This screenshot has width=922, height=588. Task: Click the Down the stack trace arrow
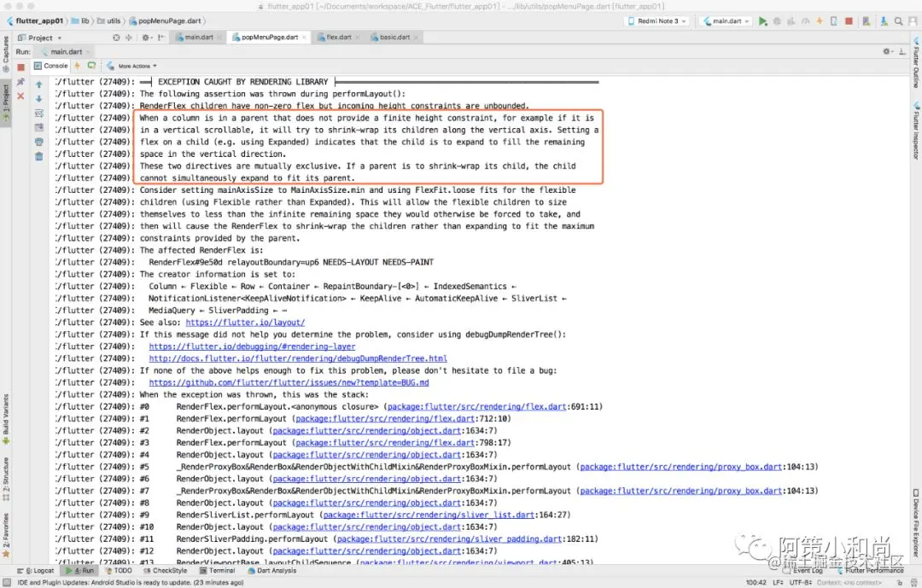click(x=38, y=99)
